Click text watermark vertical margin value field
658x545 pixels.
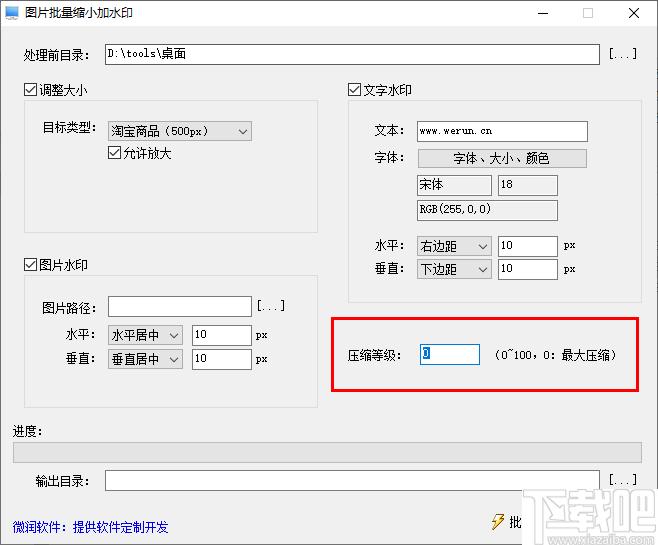coord(527,269)
